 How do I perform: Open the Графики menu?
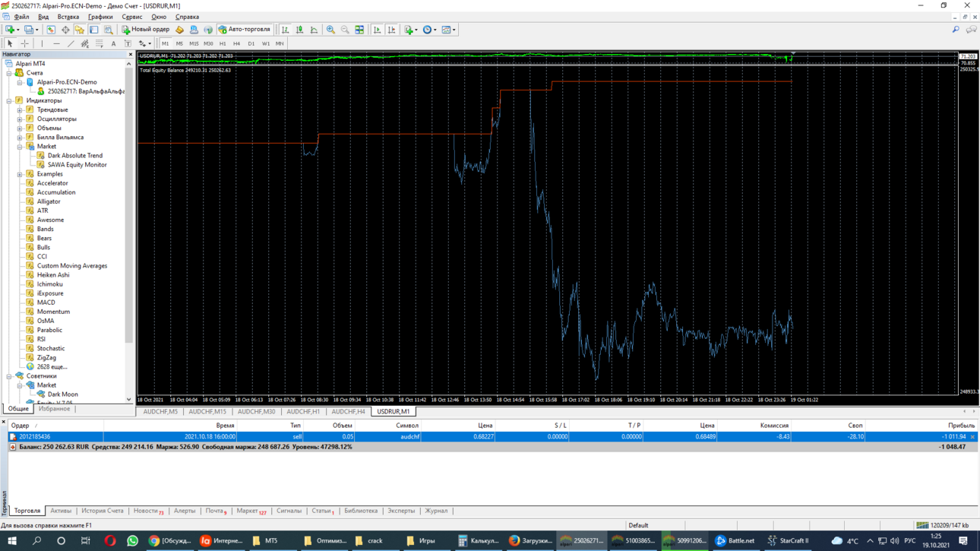tap(100, 17)
